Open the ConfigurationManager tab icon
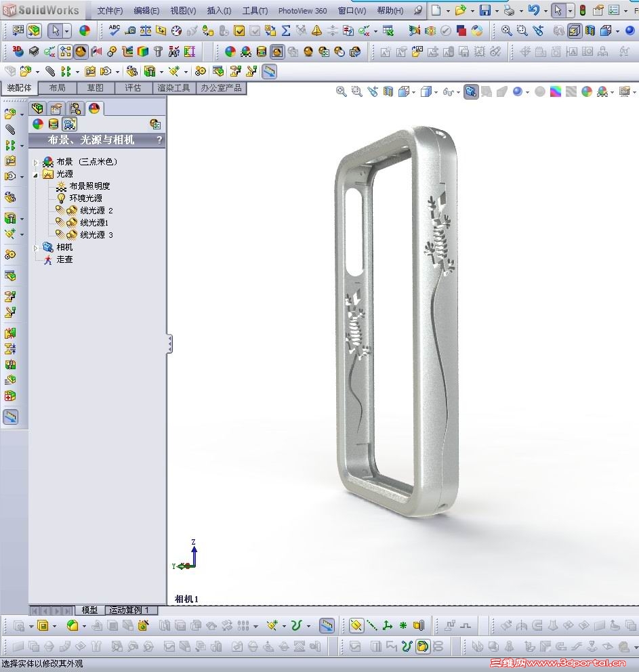The image size is (639, 672). (x=75, y=108)
